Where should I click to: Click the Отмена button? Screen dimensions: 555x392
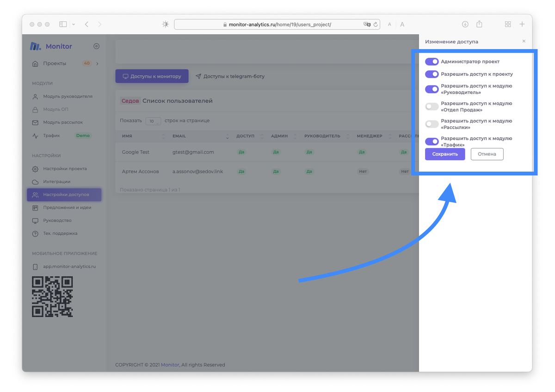click(487, 154)
